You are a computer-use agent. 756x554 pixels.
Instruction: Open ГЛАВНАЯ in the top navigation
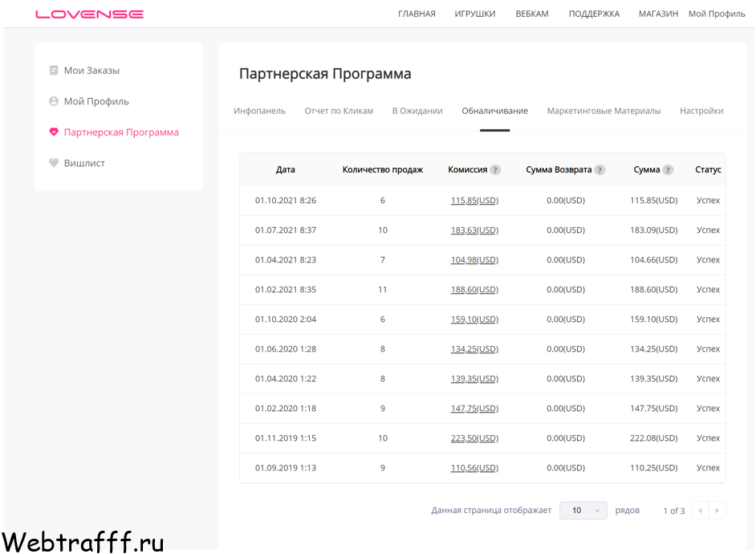[x=417, y=14]
